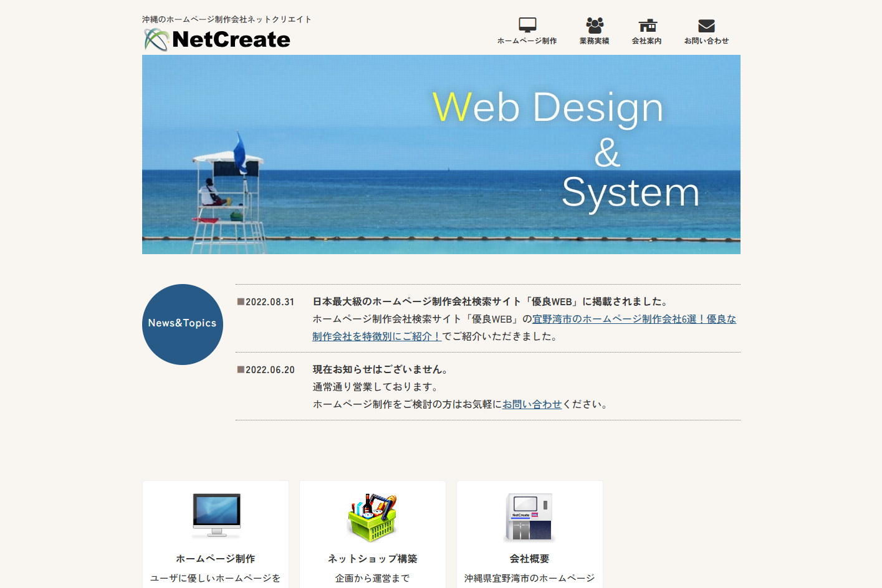Click the 通常通り営業しております text
Image resolution: width=882 pixels, height=588 pixels.
(x=376, y=387)
